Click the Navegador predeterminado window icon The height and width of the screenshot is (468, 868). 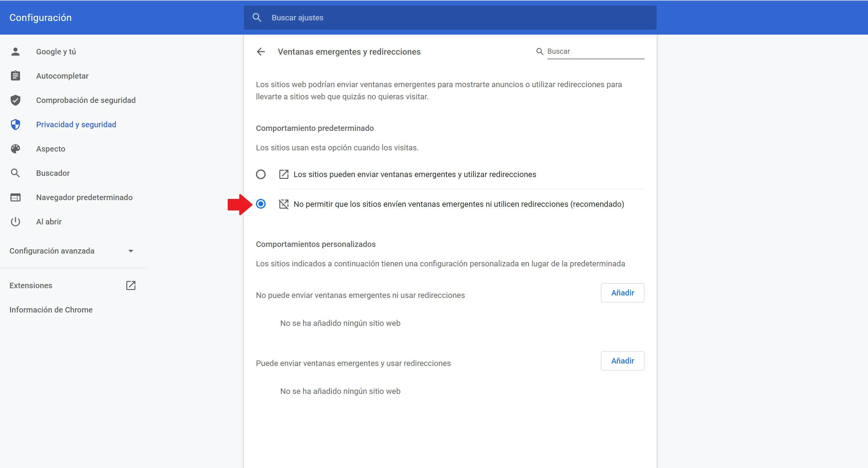click(x=15, y=197)
